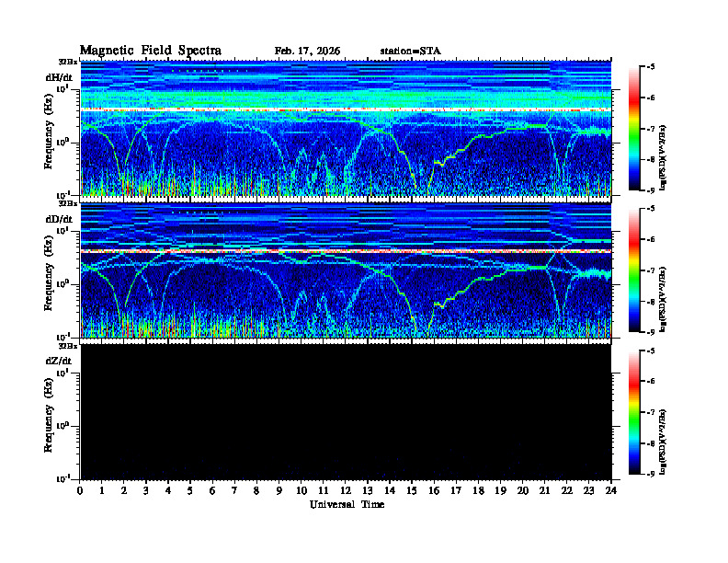Click hour 16 on the Universal Time axis
The width and height of the screenshot is (728, 563).
click(x=434, y=490)
